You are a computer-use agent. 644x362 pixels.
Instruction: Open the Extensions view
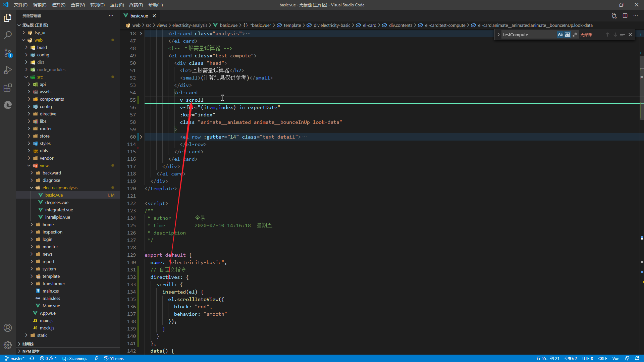click(x=8, y=88)
